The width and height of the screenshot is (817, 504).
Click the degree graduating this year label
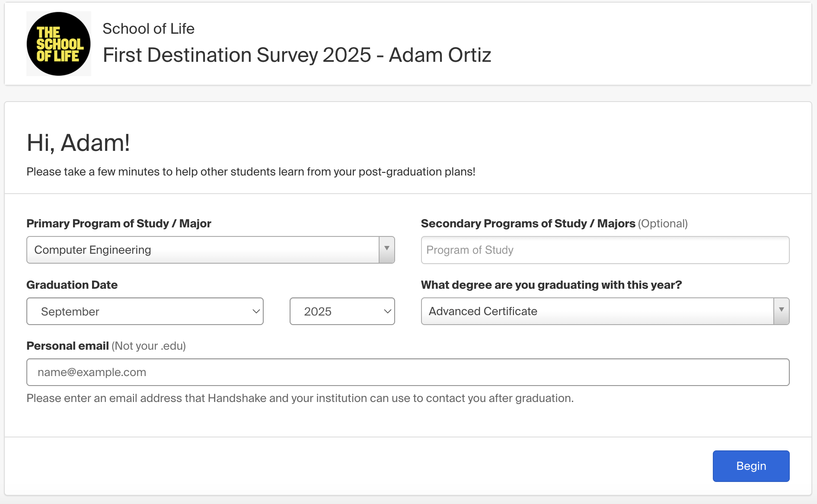pos(552,285)
